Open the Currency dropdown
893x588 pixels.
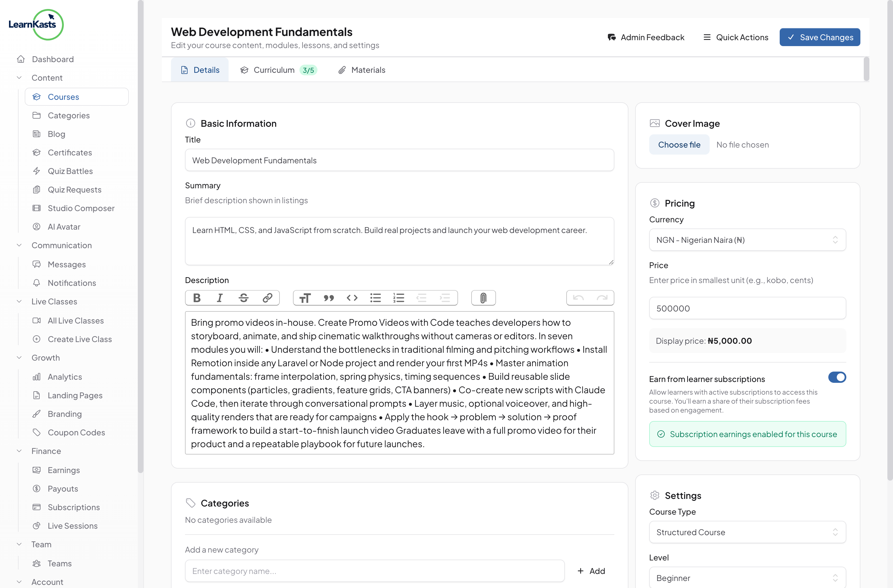(747, 240)
